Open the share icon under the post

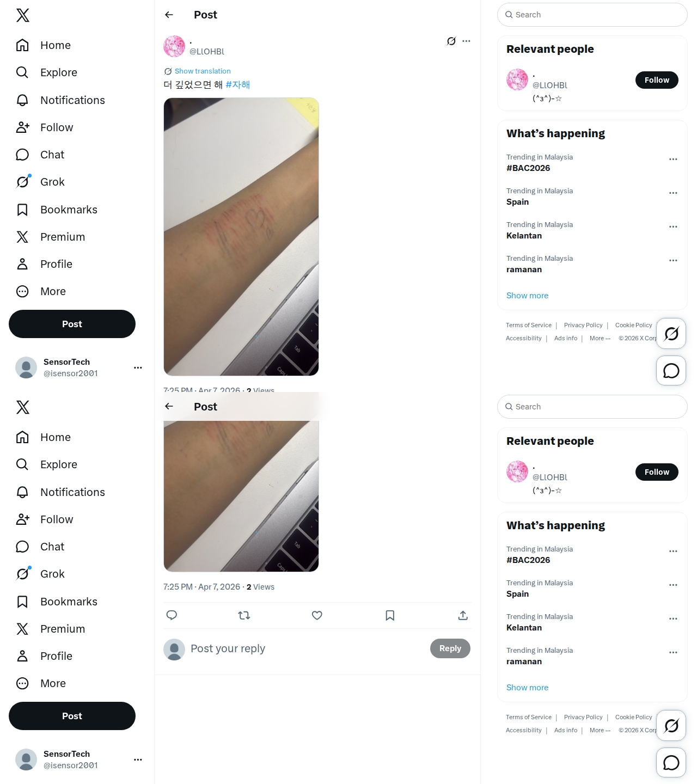point(463,615)
